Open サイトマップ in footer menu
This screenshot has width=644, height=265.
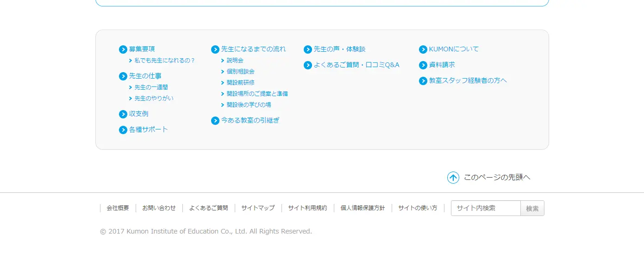(x=258, y=208)
